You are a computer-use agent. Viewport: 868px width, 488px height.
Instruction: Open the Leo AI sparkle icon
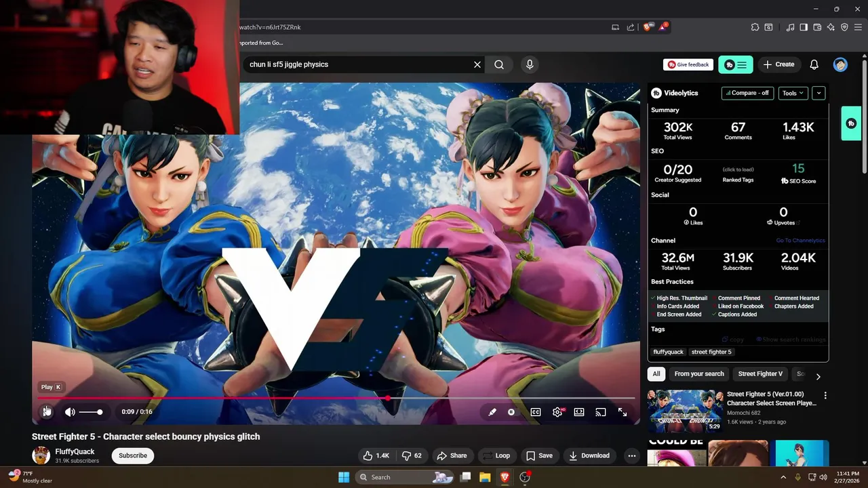tap(831, 27)
